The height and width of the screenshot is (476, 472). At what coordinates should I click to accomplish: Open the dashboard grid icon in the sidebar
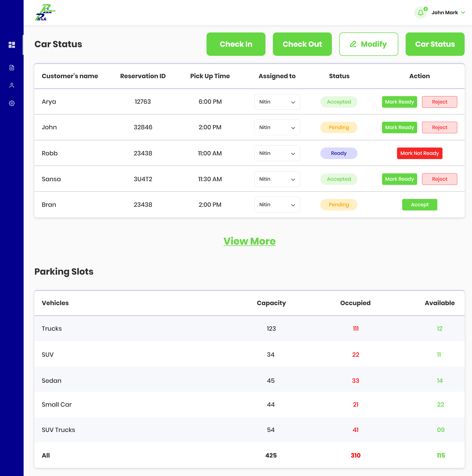12,45
